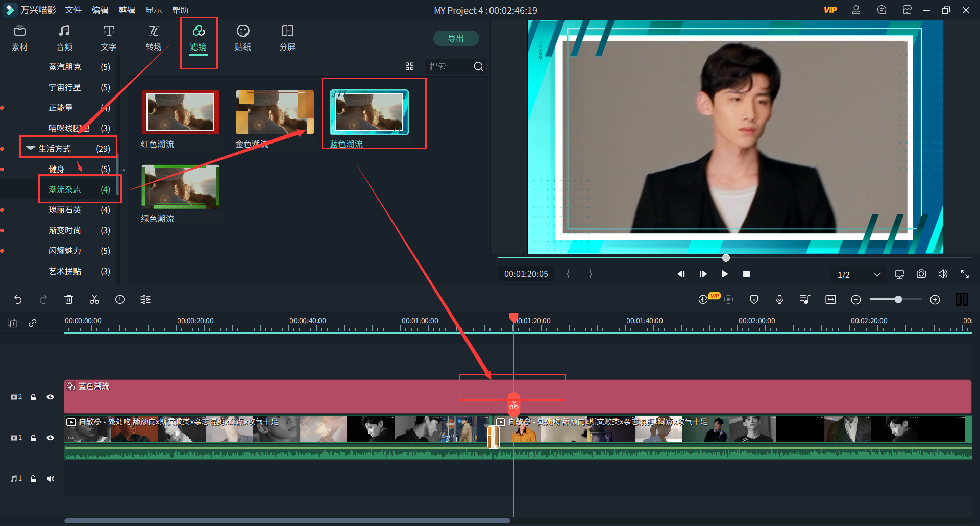Click the zoom-in plus icon on timeline
This screenshot has height=526, width=980.
tap(935, 300)
